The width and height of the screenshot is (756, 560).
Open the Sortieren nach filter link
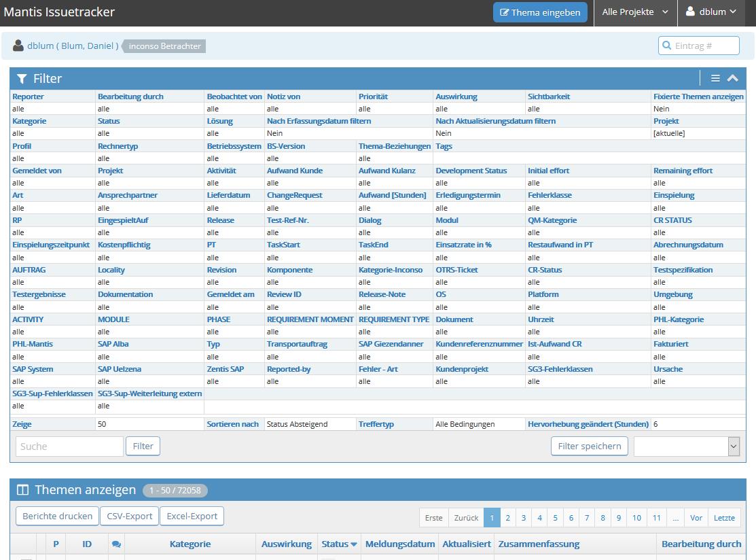tap(233, 424)
